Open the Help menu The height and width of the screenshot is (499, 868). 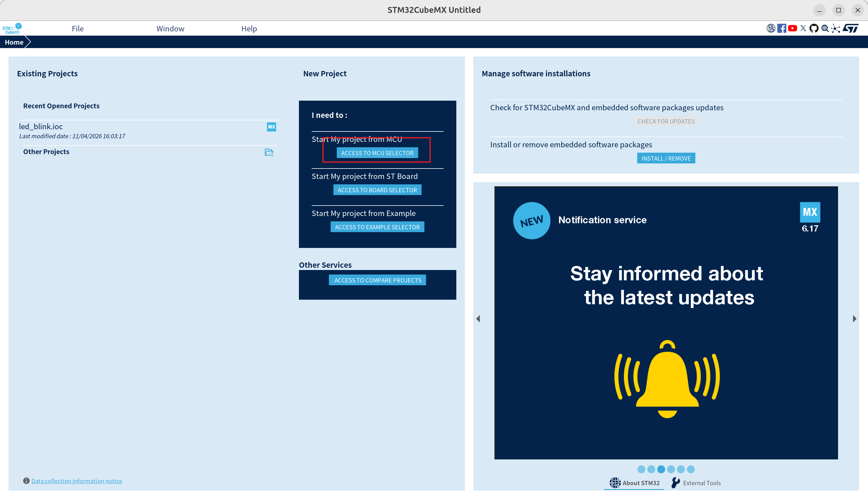coord(249,29)
